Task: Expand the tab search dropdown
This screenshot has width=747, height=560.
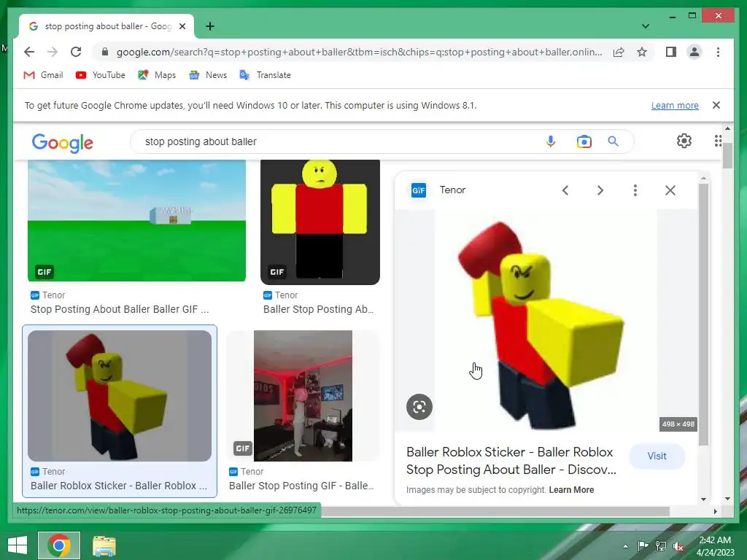Action: pos(646,26)
